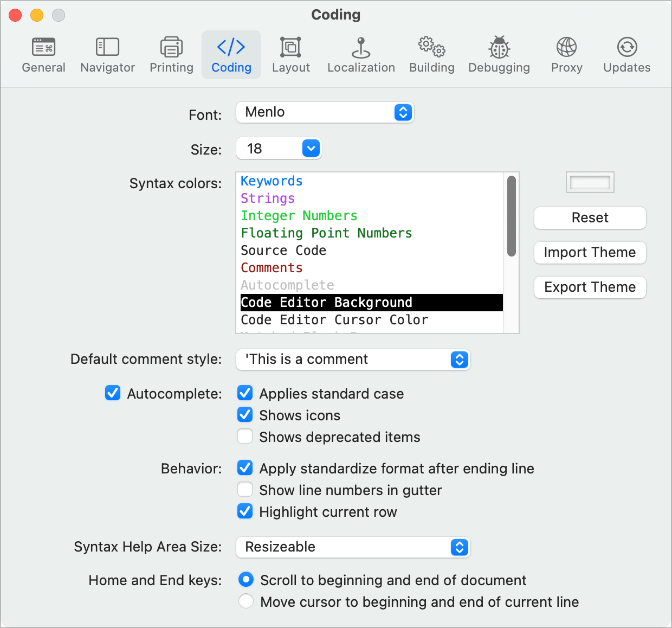Select Comments syntax color entry
The width and height of the screenshot is (672, 628).
pos(372,268)
